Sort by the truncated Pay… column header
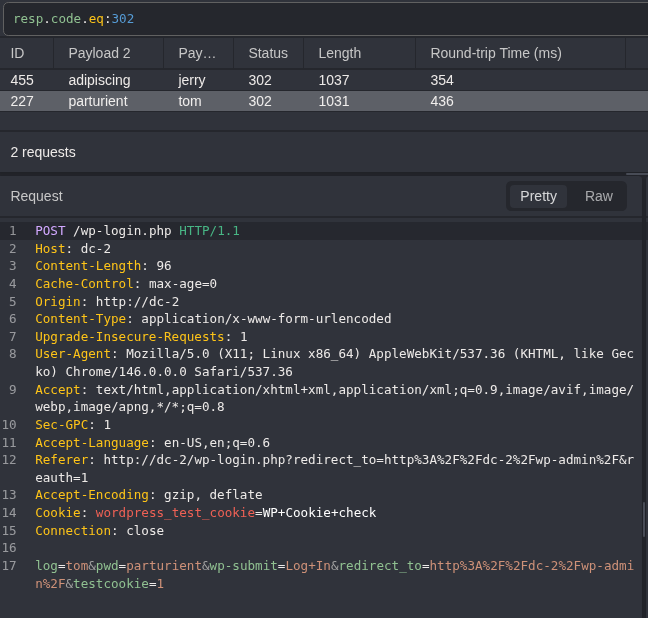The image size is (648, 618). coord(197,53)
